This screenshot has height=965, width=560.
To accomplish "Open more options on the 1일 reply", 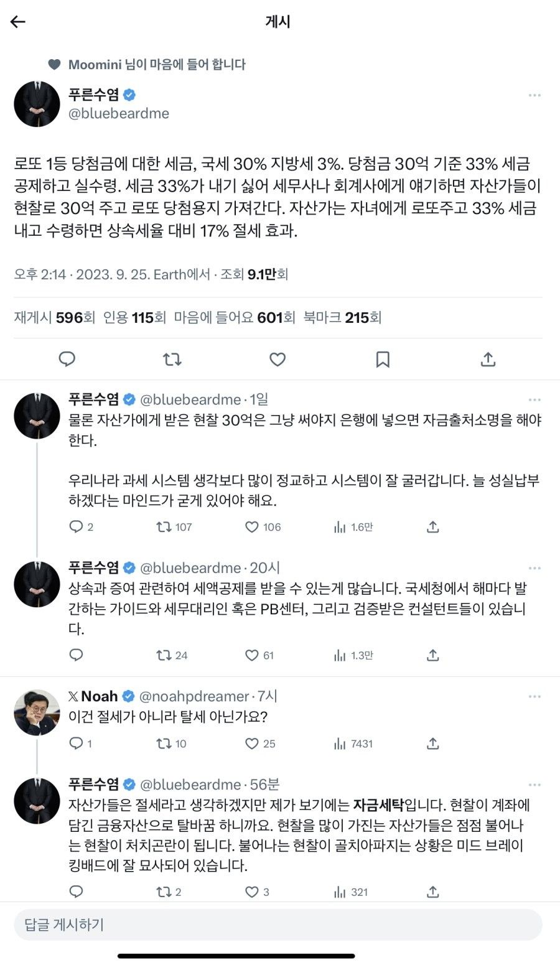I will click(x=534, y=399).
